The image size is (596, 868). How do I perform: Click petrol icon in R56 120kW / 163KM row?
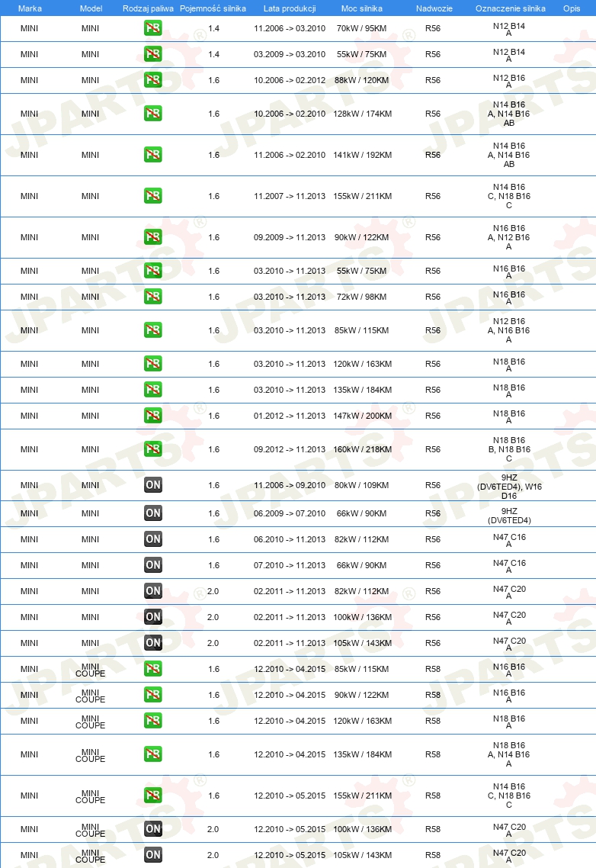pyautogui.click(x=152, y=364)
